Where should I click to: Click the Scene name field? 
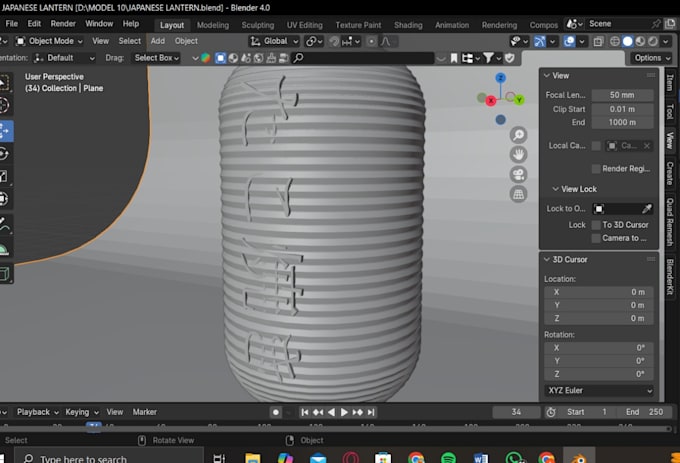click(618, 24)
